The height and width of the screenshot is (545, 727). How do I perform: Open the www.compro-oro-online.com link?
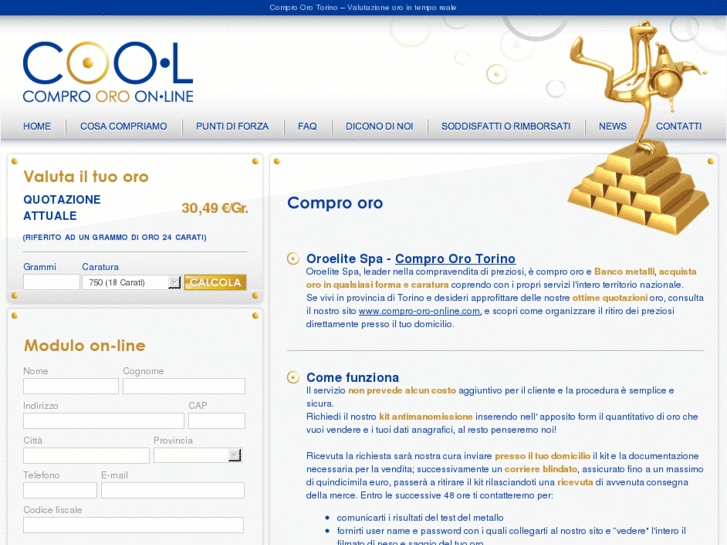click(419, 311)
